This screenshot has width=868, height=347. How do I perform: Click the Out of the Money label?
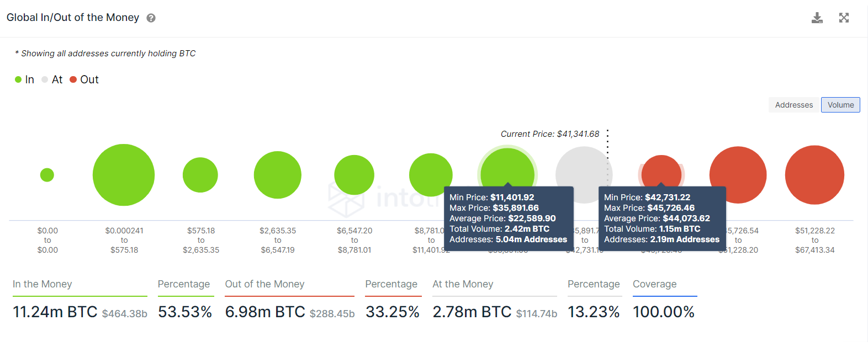point(264,284)
